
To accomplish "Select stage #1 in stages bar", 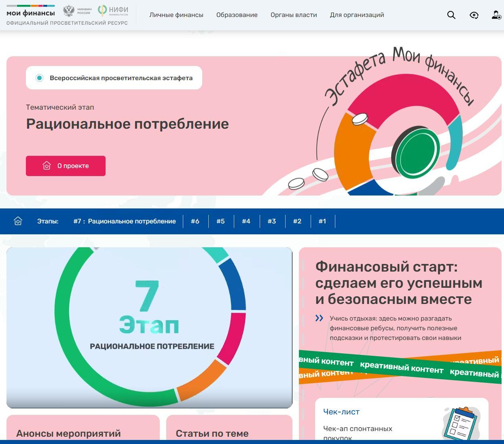I will click(322, 221).
